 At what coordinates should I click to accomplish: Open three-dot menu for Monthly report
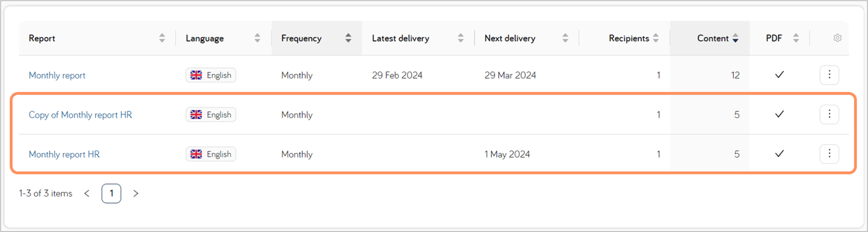pyautogui.click(x=829, y=75)
